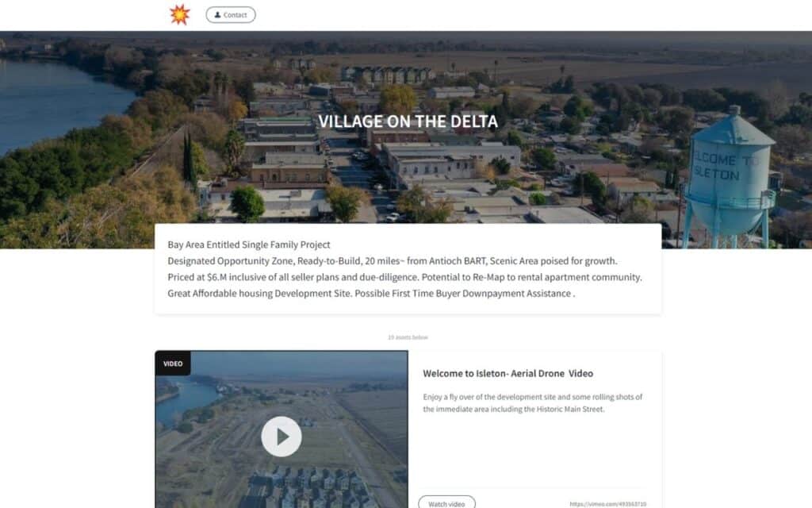Select 'Bay Area Entitled Single Family Project' text
This screenshot has height=508, width=812.
(248, 244)
